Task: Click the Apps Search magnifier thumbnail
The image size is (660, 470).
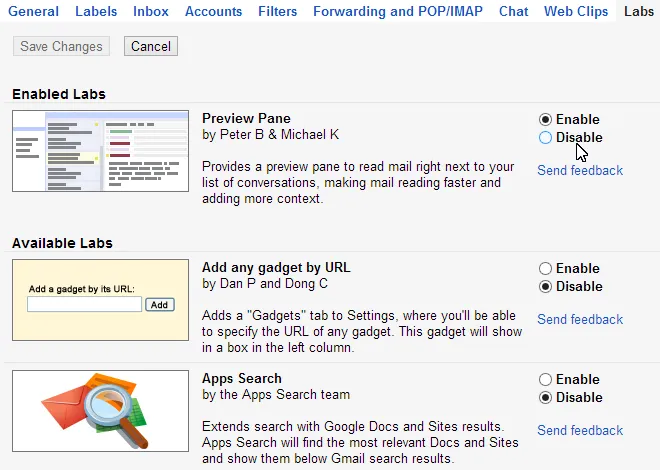Action: [101, 410]
